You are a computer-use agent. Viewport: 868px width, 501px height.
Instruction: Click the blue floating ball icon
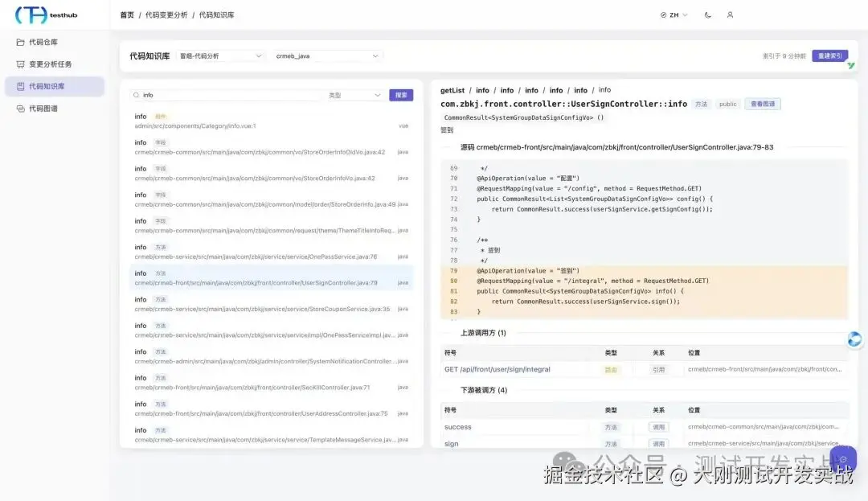tap(854, 339)
